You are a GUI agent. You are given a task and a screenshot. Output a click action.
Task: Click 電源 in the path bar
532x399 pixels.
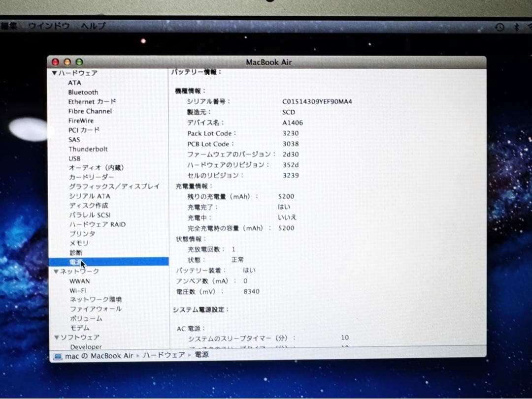(x=202, y=355)
